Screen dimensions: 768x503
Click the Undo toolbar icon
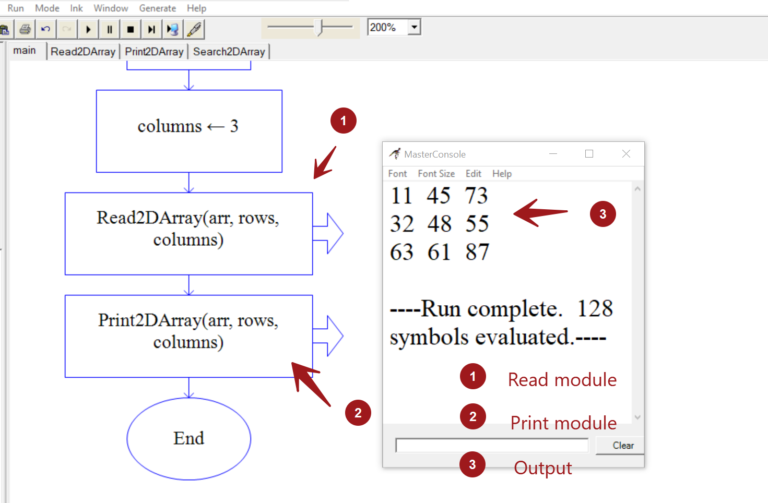pyautogui.click(x=45, y=29)
